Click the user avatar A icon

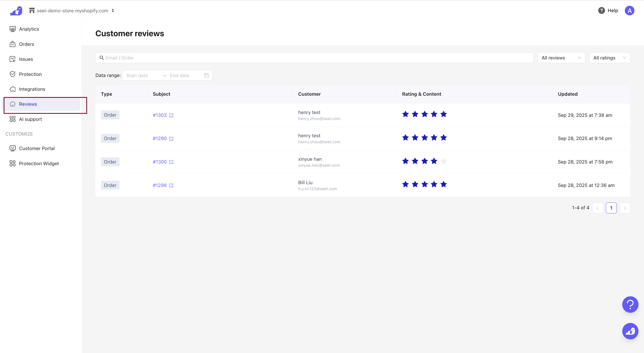tap(629, 10)
